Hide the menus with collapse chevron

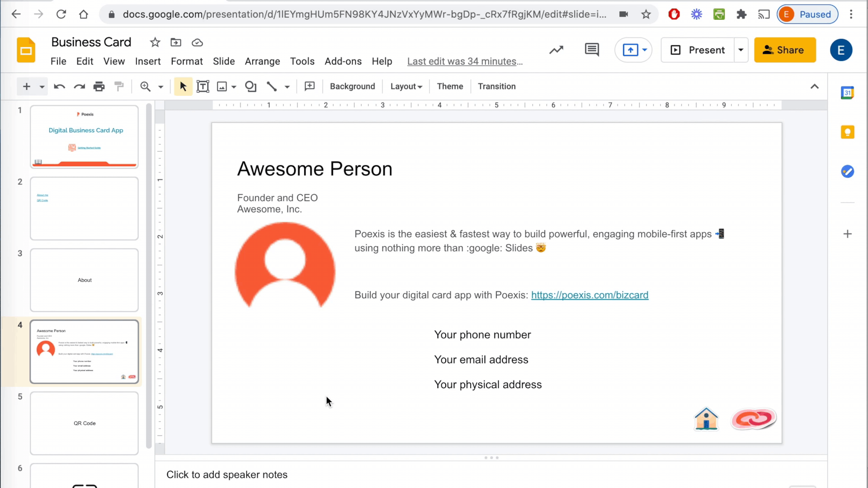click(x=815, y=86)
